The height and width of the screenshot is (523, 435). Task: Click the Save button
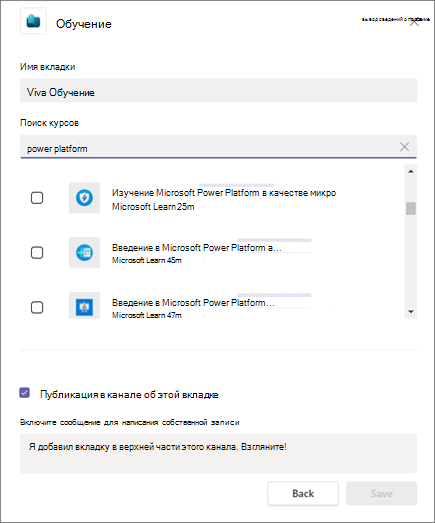(381, 493)
